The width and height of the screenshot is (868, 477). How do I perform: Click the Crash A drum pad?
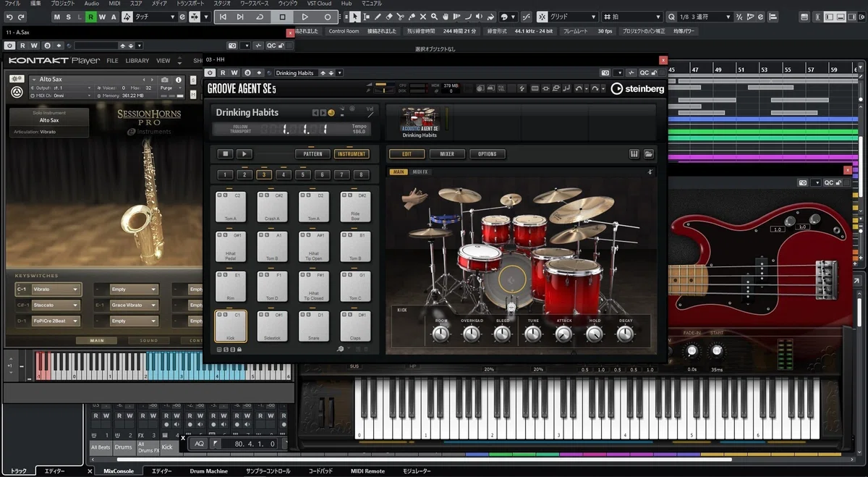272,207
